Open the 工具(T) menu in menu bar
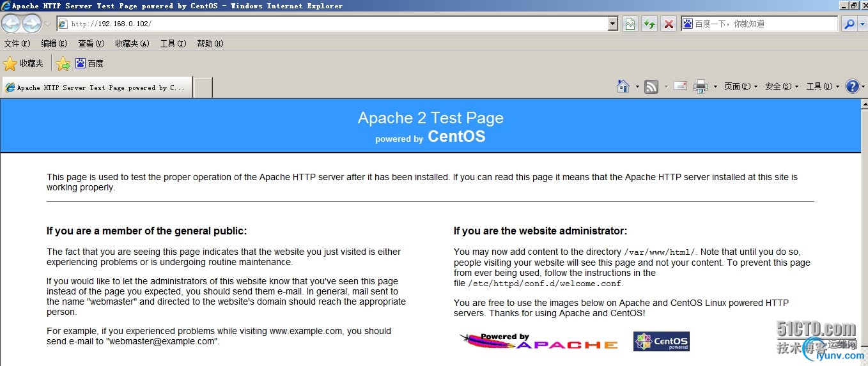This screenshot has height=366, width=868. [173, 43]
